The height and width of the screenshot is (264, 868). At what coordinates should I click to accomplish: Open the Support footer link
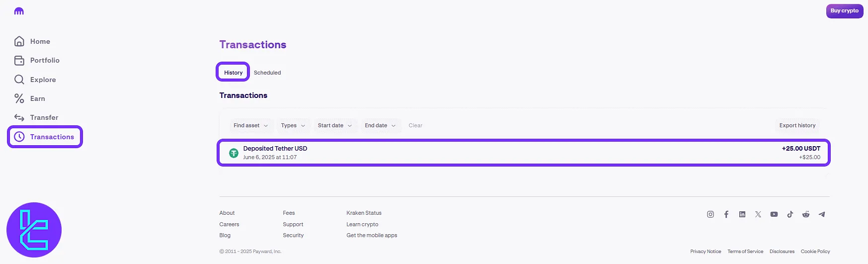tap(293, 224)
